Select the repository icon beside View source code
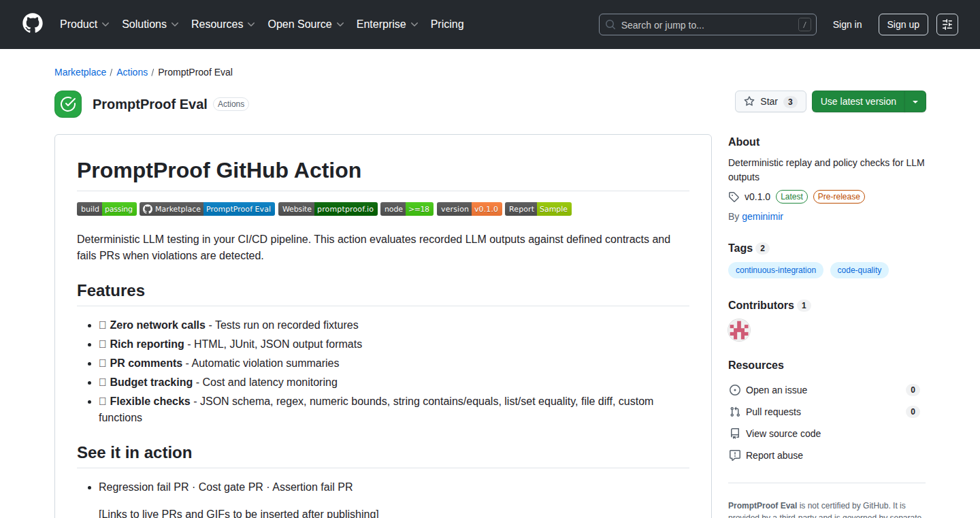This screenshot has height=518, width=980. tap(734, 434)
